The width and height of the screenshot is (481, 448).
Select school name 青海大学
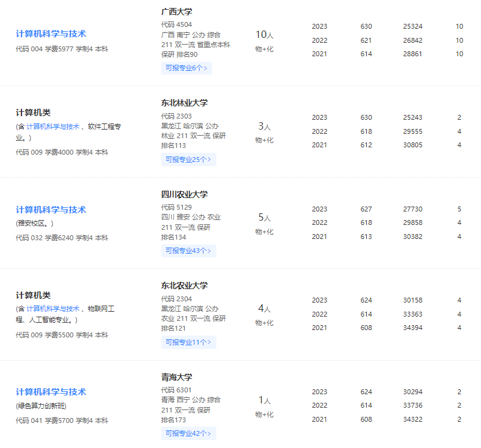tap(177, 377)
